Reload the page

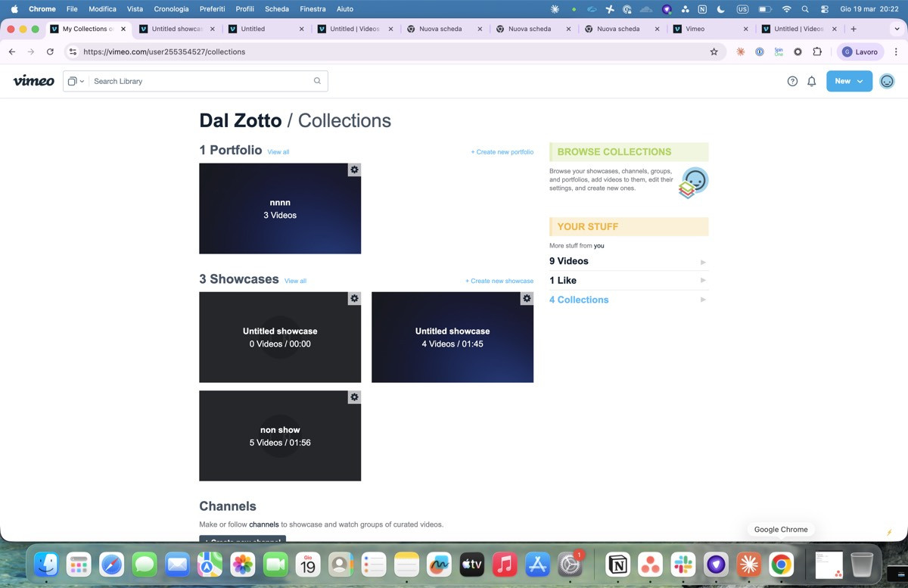point(50,51)
